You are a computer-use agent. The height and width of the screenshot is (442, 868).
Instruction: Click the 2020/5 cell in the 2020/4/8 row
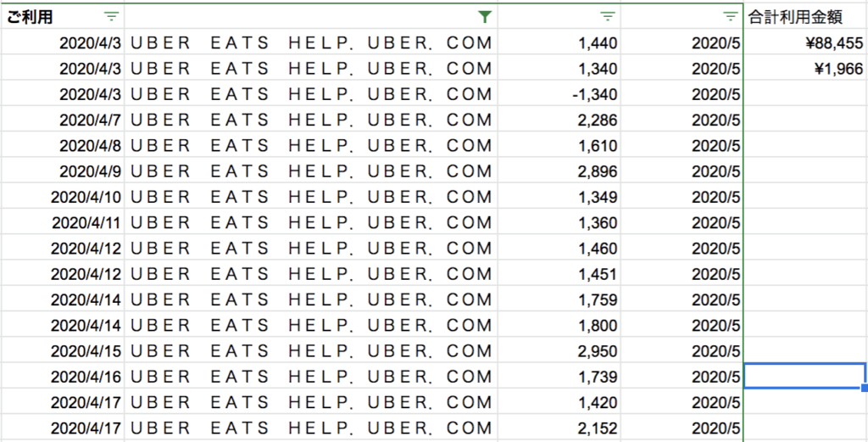pos(717,146)
